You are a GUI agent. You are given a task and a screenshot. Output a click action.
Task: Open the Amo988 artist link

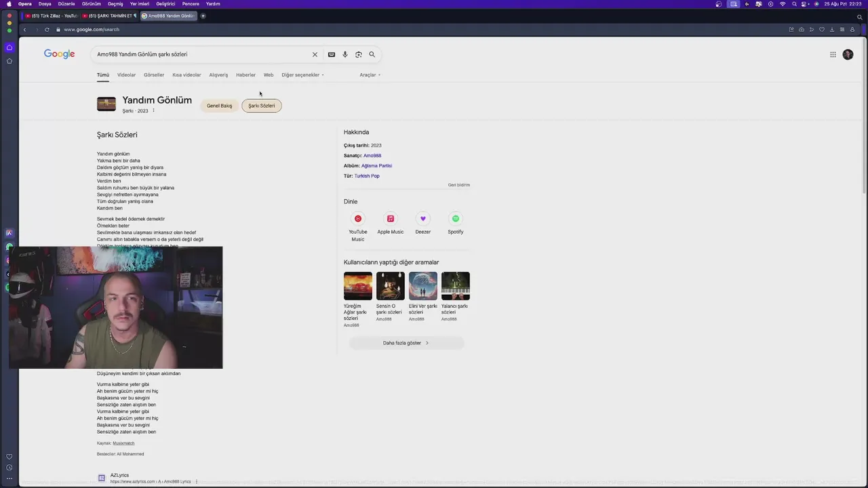click(372, 155)
